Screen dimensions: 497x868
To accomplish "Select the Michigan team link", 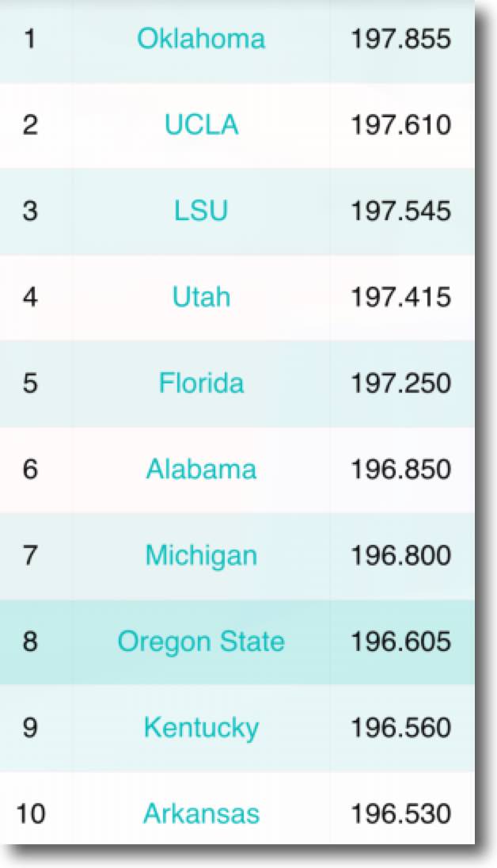I will 201,555.
